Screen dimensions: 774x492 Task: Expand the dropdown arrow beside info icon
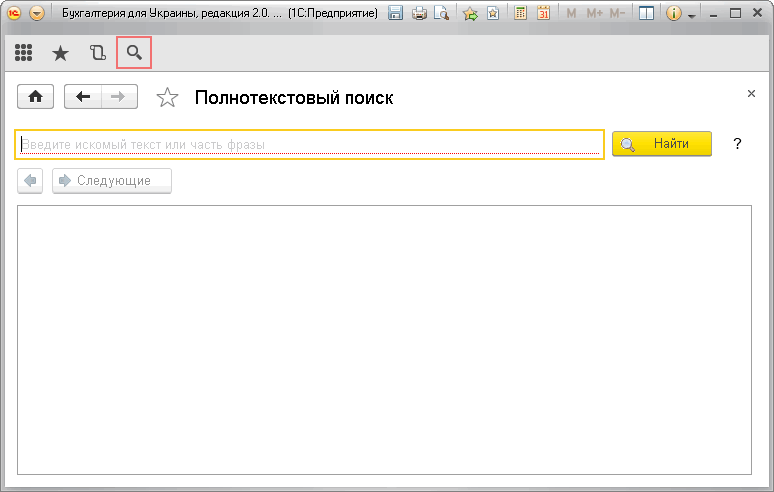coord(691,16)
